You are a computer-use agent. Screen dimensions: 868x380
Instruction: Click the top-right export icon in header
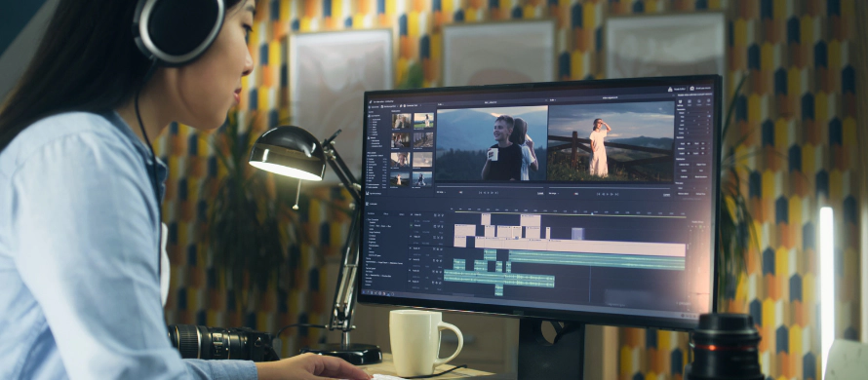coord(692,88)
